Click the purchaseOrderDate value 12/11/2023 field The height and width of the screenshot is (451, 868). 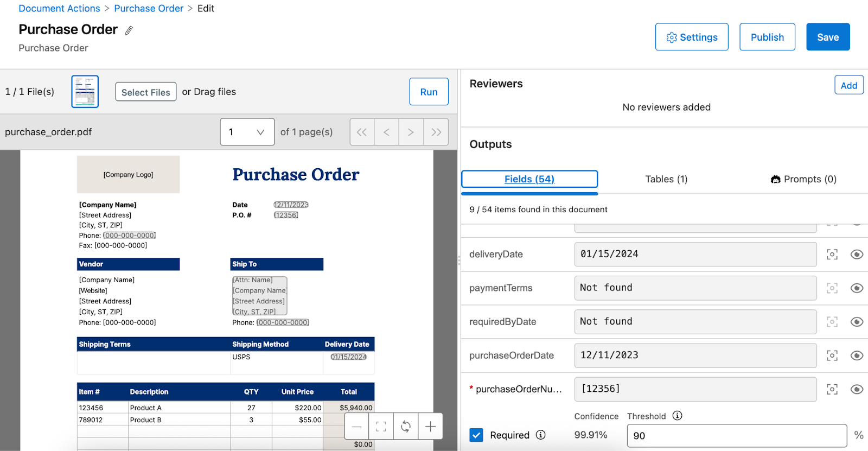pyautogui.click(x=695, y=355)
